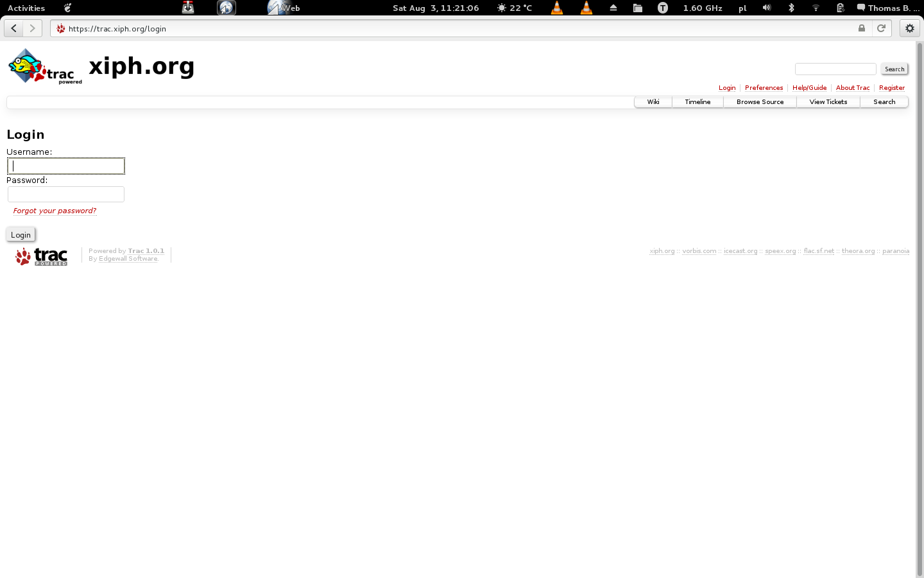
Task: Click the weather sun icon showing 22 °C
Action: [x=501, y=8]
